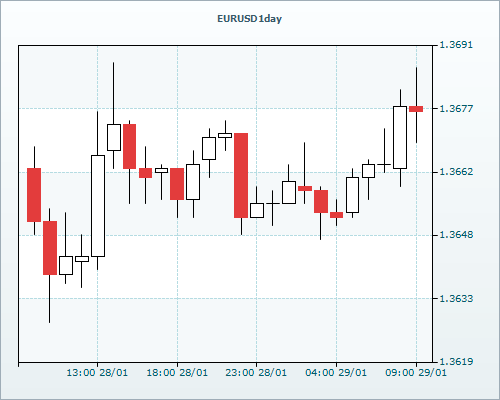Select the 18:00 28/01 time label
Image resolution: width=500 pixels, height=400 pixels.
(177, 373)
